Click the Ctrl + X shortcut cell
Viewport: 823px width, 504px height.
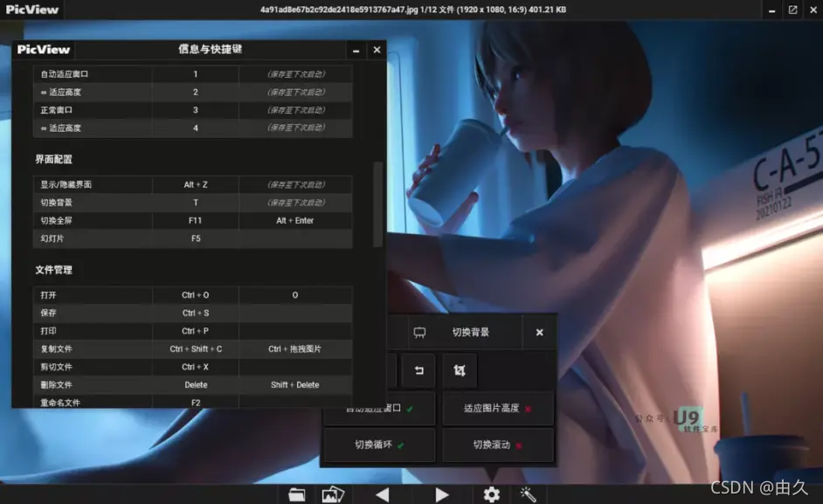(x=195, y=367)
